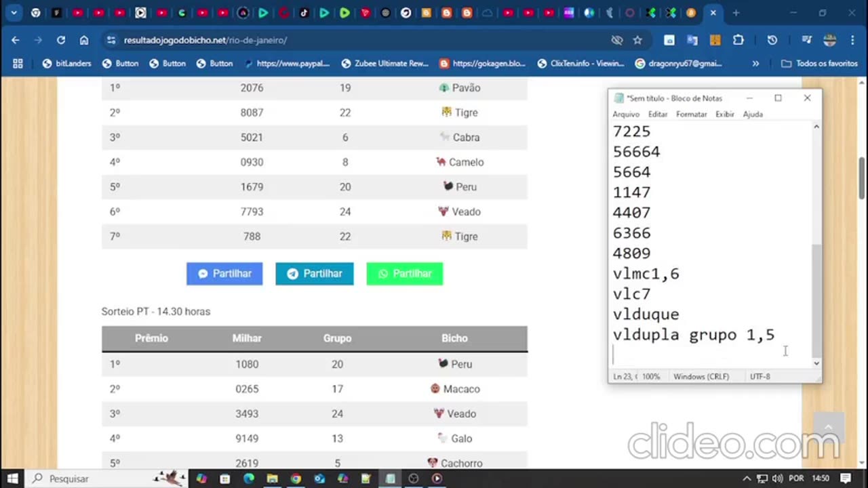Open the browser profile avatar
The height and width of the screenshot is (488, 868).
[829, 40]
